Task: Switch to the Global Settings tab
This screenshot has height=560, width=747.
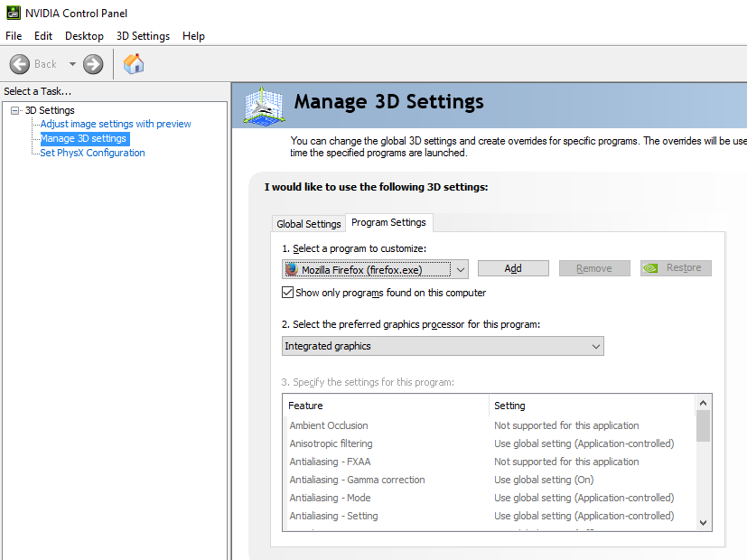Action: (x=309, y=224)
